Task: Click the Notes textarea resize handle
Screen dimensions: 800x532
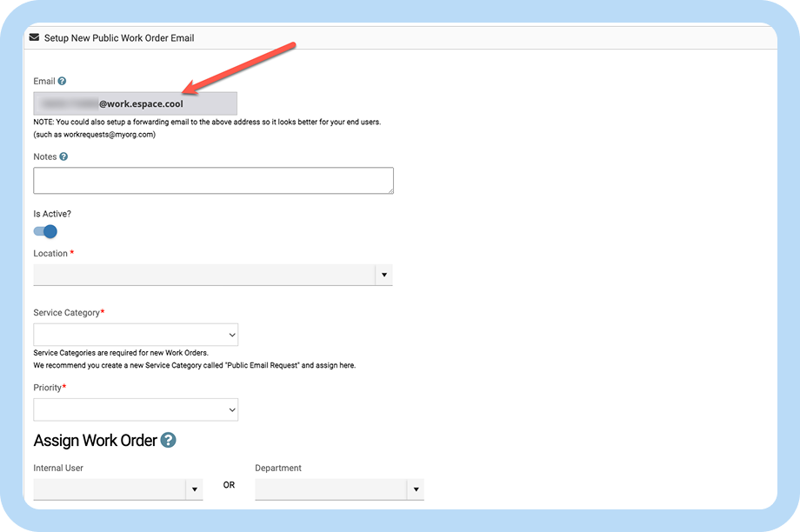Action: 390,190
